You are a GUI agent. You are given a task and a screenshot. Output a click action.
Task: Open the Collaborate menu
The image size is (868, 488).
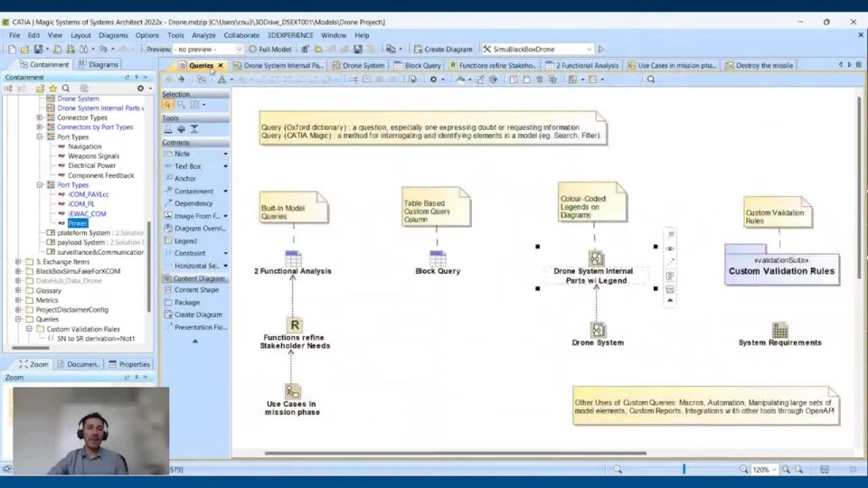coord(241,35)
